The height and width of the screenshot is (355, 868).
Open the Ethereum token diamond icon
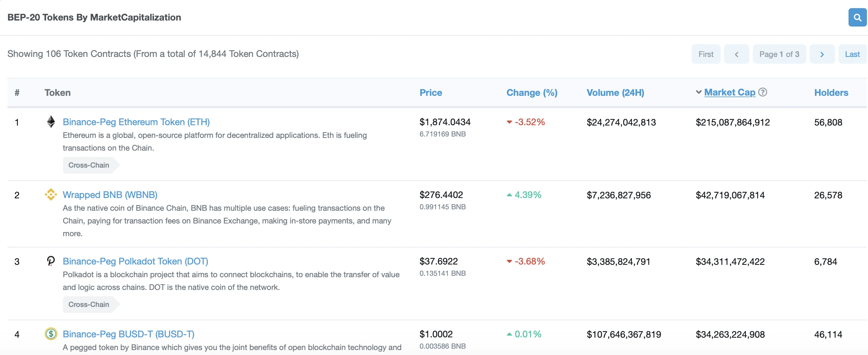point(51,122)
